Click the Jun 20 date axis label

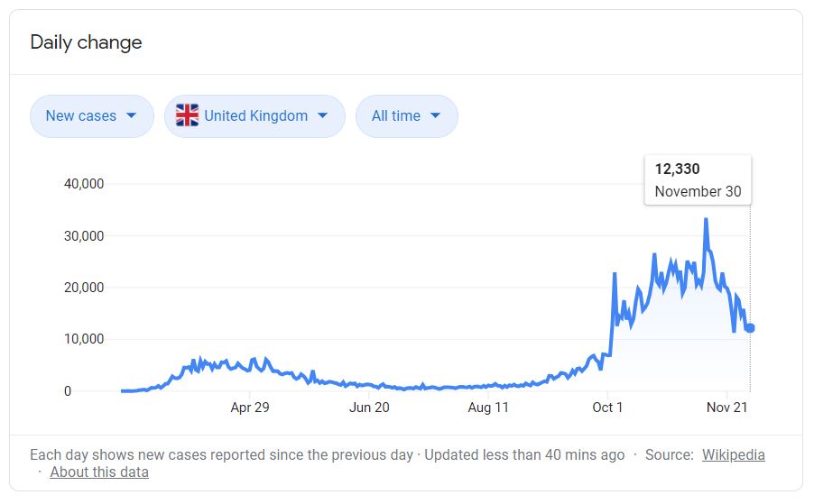pyautogui.click(x=369, y=408)
